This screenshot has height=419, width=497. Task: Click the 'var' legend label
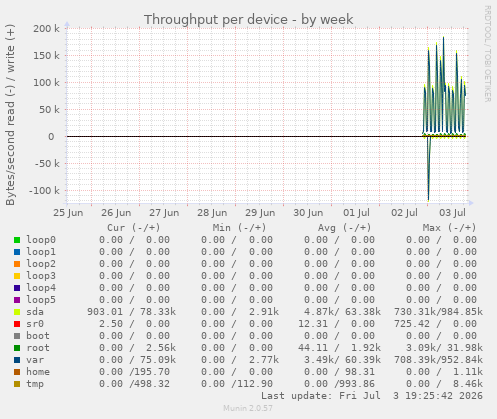(35, 360)
